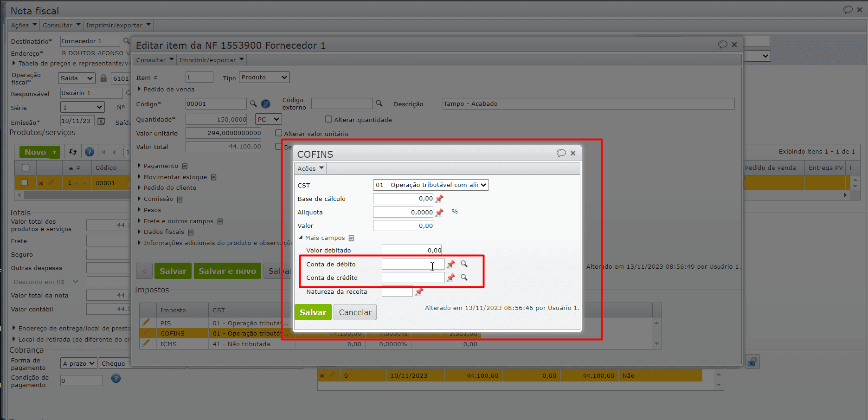The height and width of the screenshot is (420, 868).
Task: Open the Dados fiscais notes icon
Action: tap(191, 232)
